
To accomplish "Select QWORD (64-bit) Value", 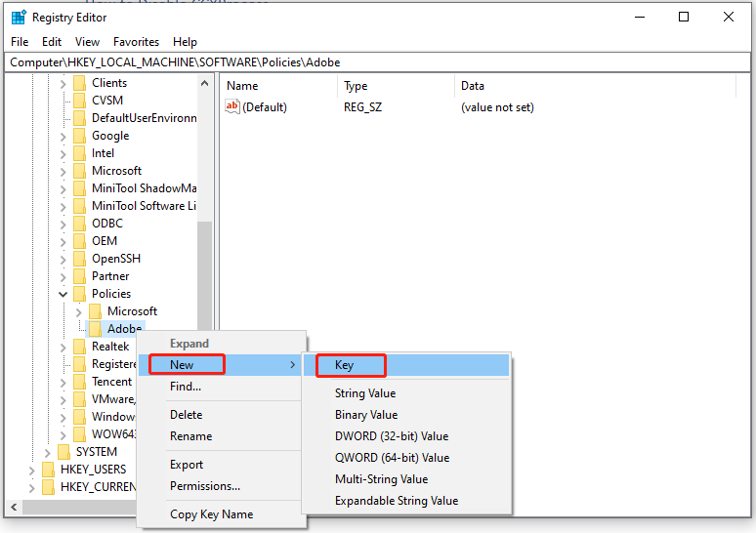I will pos(406,458).
